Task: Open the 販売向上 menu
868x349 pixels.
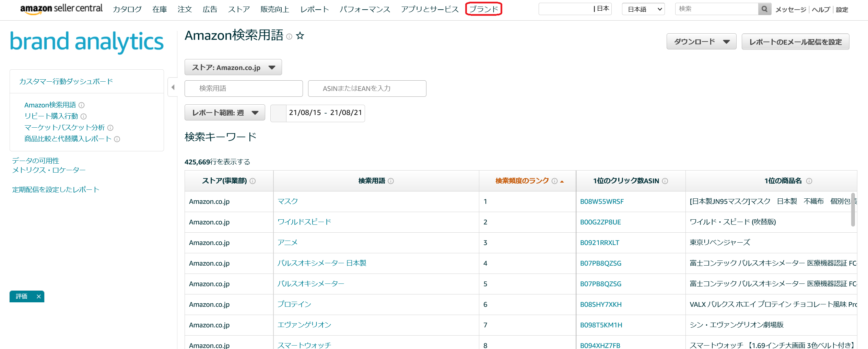Action: pyautogui.click(x=275, y=9)
